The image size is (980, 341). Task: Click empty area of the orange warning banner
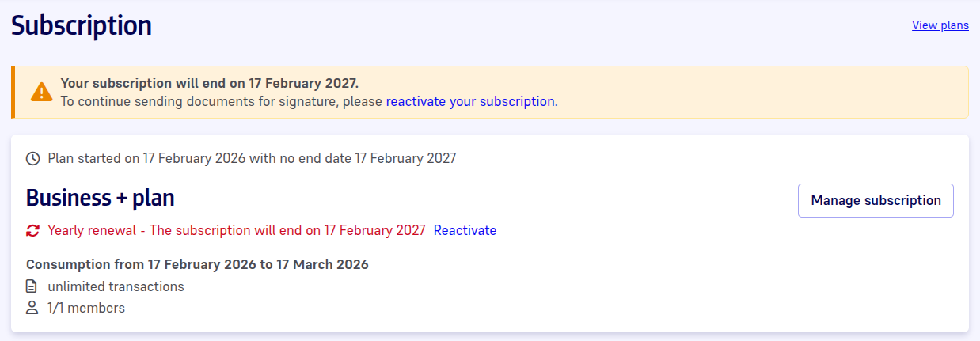coord(752,93)
